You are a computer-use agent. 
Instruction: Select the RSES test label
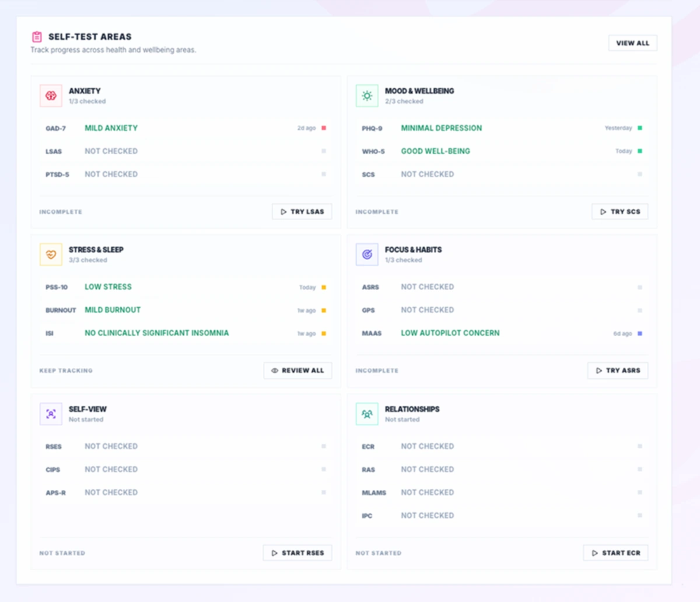point(54,447)
